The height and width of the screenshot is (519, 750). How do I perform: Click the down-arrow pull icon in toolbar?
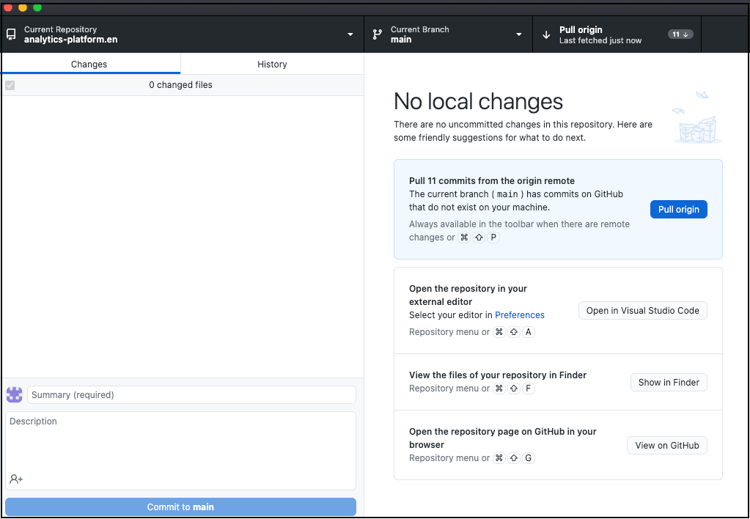click(x=546, y=34)
